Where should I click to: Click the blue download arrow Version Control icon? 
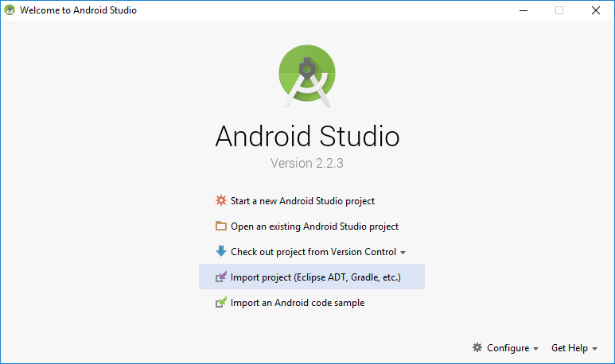point(221,251)
